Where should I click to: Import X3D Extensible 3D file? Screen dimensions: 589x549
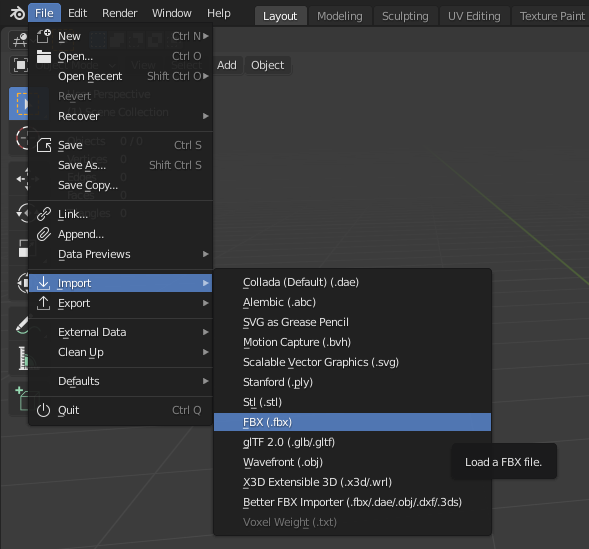tap(352, 482)
